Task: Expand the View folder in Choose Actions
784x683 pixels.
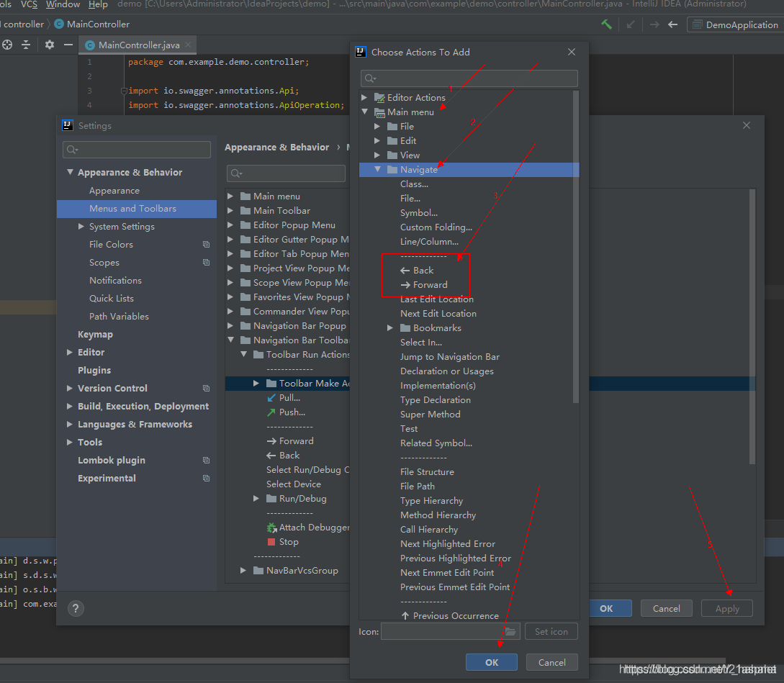Action: 377,155
